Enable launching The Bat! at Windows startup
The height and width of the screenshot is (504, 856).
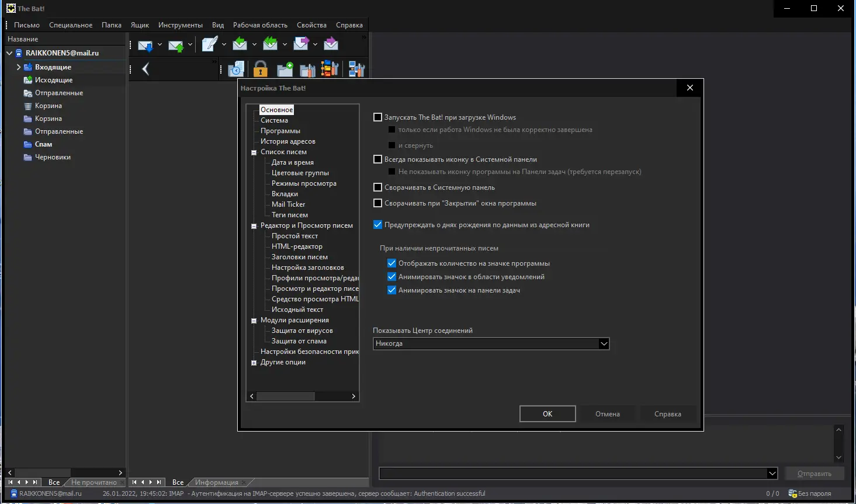click(x=377, y=117)
